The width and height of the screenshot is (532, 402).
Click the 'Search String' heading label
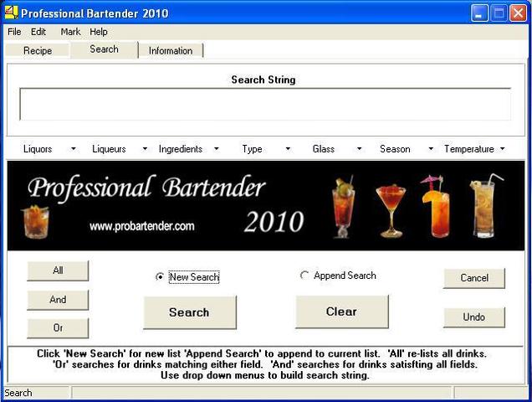263,80
